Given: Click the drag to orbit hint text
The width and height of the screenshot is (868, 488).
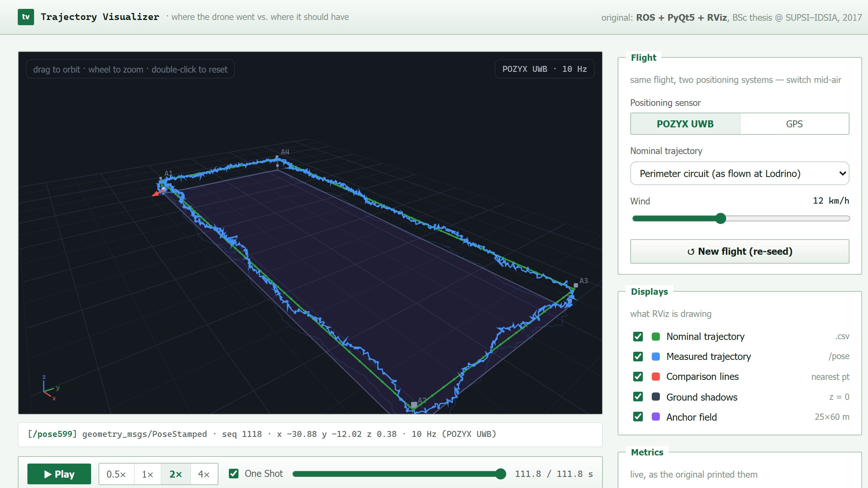Looking at the screenshot, I should (130, 69).
